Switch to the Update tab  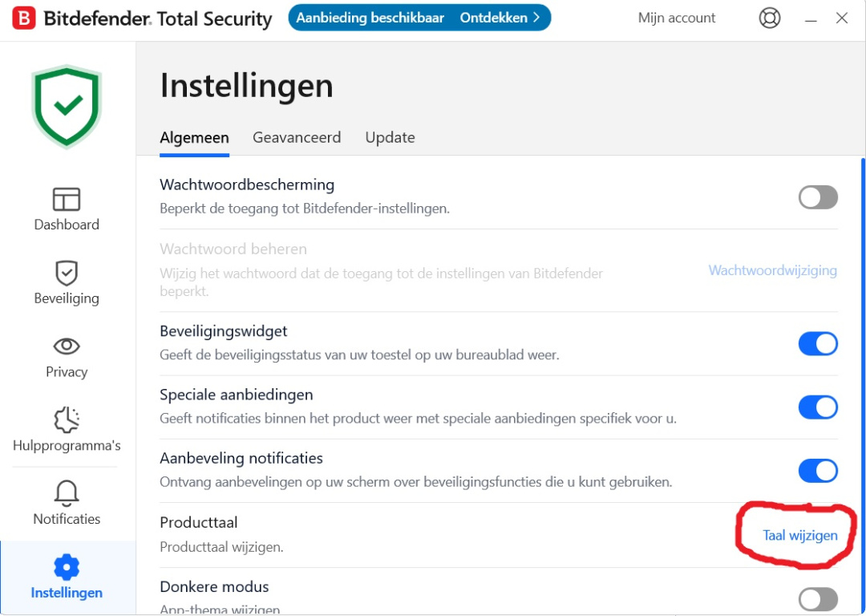tap(390, 137)
